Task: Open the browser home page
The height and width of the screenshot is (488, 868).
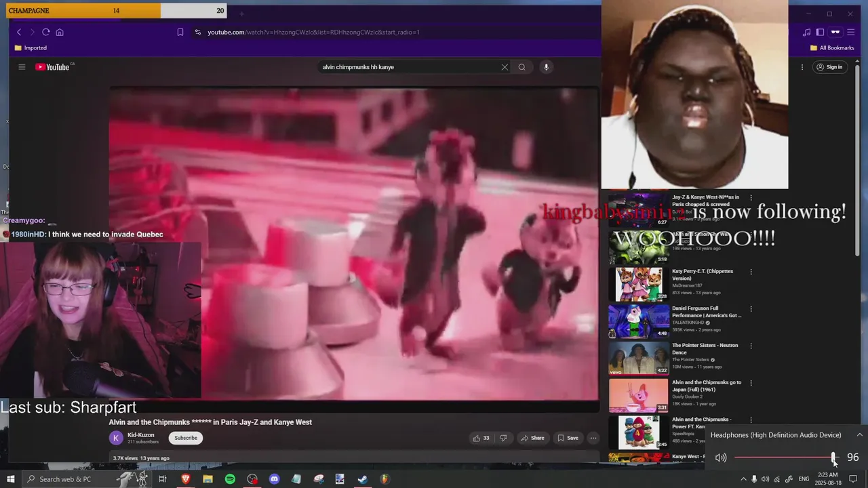Action: (60, 32)
